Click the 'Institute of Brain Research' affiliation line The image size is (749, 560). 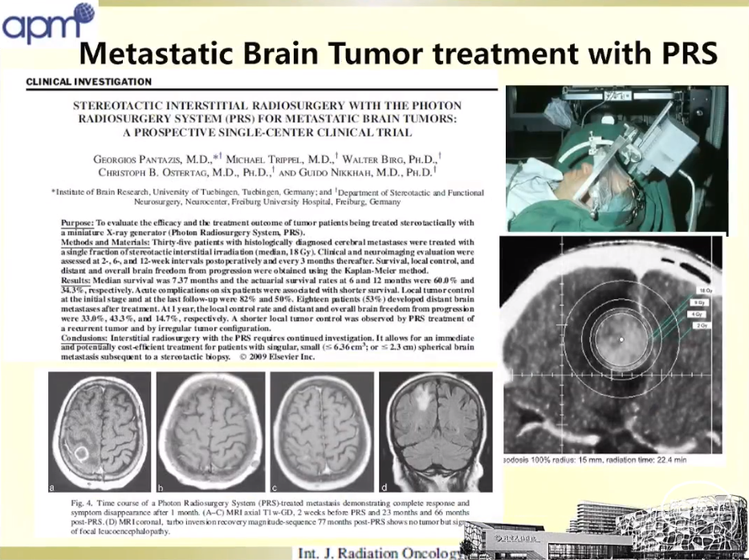pos(267,197)
